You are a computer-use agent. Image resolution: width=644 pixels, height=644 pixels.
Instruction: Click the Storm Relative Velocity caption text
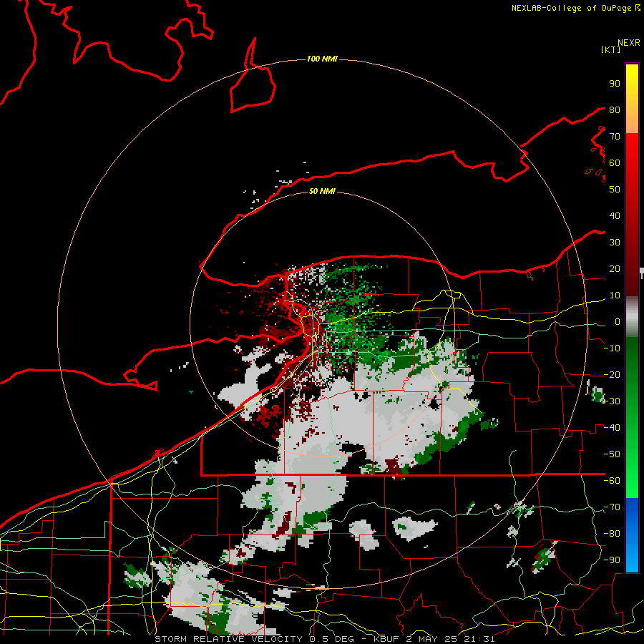(324, 639)
